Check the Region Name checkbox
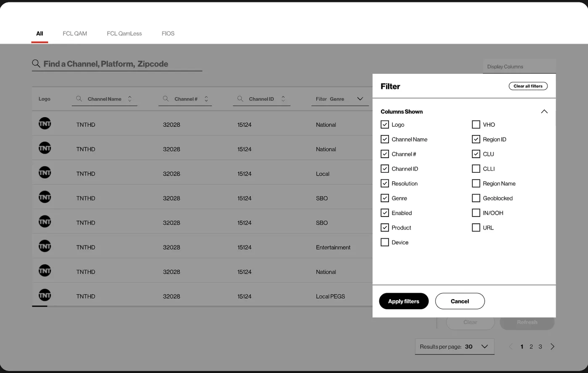Image resolution: width=588 pixels, height=373 pixels. tap(476, 183)
